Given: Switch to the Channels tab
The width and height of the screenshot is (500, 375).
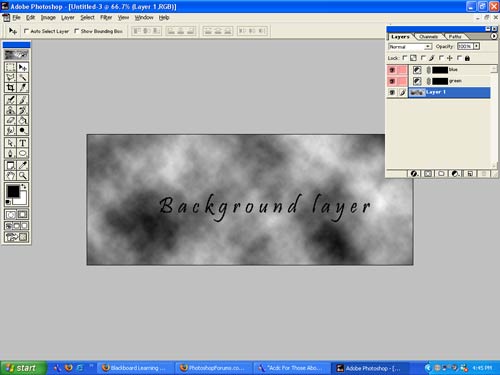Looking at the screenshot, I should pos(428,36).
